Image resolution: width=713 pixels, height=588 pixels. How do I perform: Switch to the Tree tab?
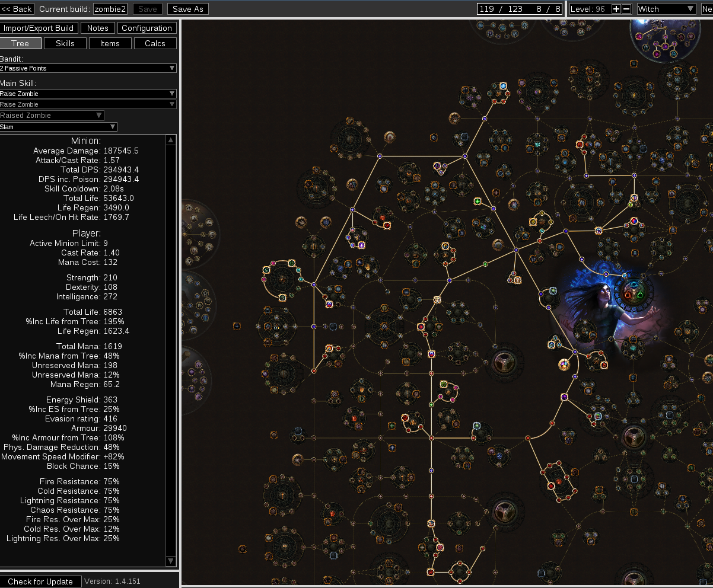pyautogui.click(x=20, y=43)
